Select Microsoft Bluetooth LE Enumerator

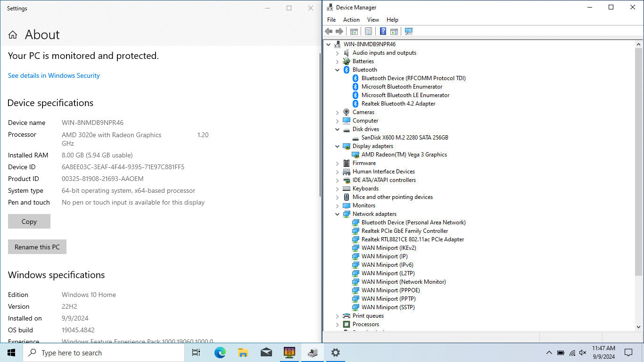[405, 95]
